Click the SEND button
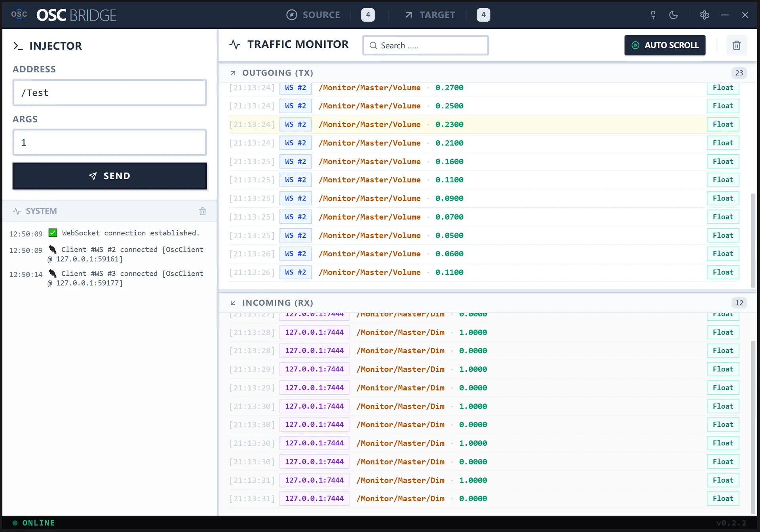The image size is (760, 532). tap(110, 176)
